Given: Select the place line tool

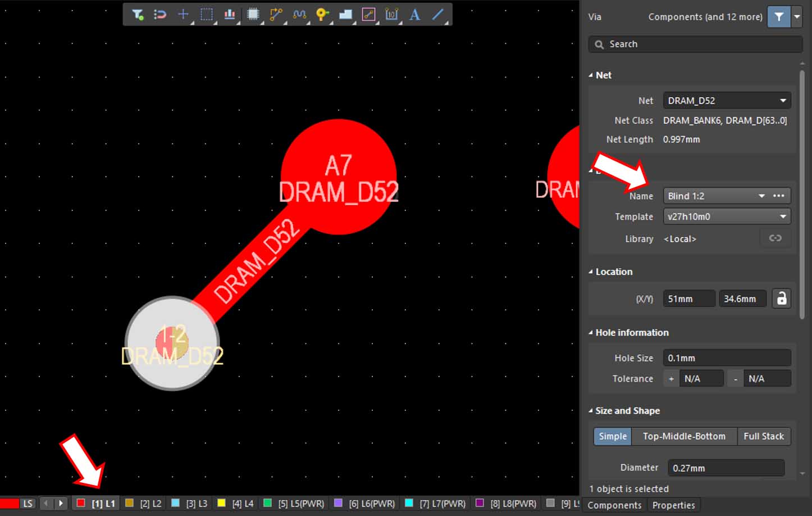Looking at the screenshot, I should pos(437,15).
